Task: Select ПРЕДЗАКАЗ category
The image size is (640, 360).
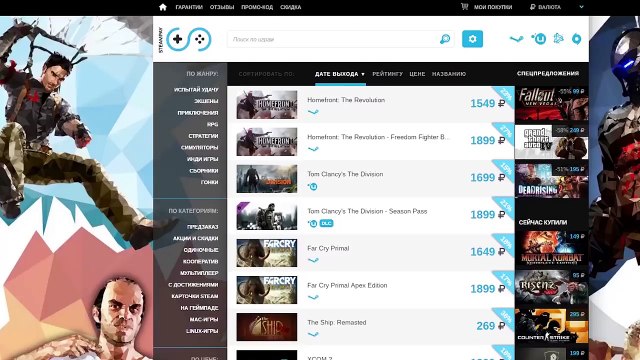Action: [x=203, y=227]
